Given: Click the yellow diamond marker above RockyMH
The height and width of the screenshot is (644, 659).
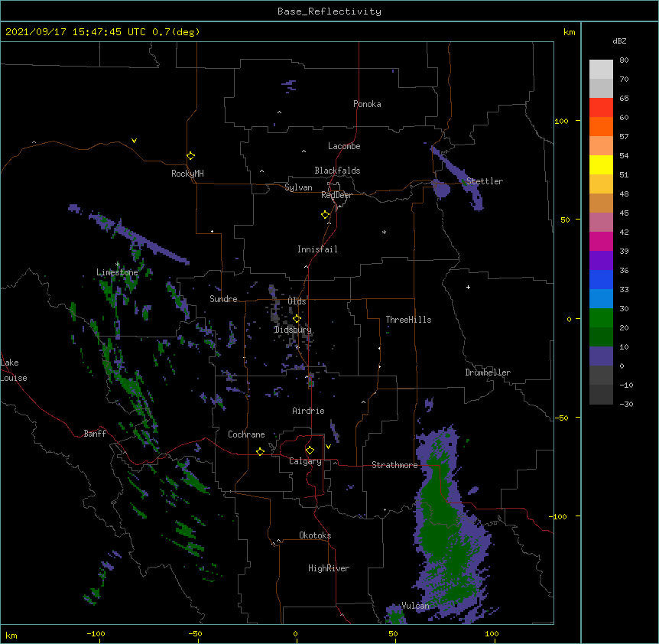Looking at the screenshot, I should tap(190, 156).
